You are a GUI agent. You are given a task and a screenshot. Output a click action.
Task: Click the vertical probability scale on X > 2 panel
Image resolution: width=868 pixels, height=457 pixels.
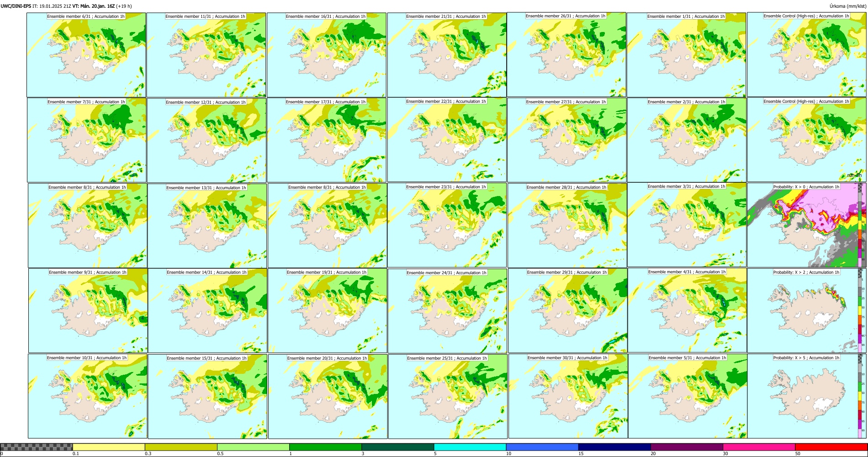(860, 311)
